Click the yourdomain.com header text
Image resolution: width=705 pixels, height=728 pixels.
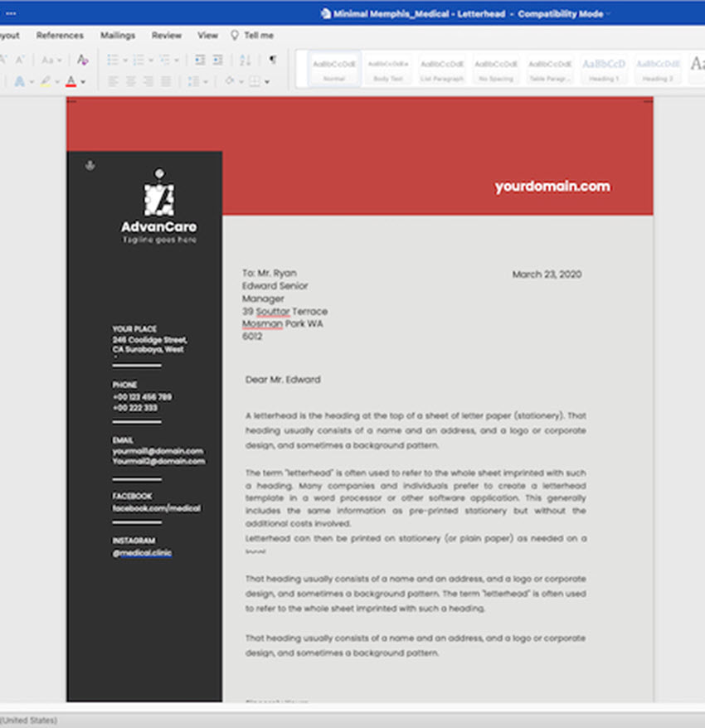(552, 187)
